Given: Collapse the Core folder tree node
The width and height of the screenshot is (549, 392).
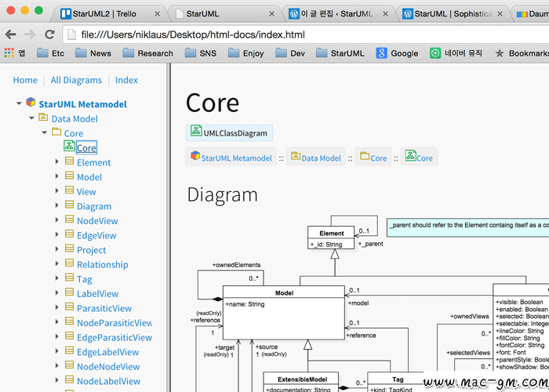Looking at the screenshot, I should (45, 132).
